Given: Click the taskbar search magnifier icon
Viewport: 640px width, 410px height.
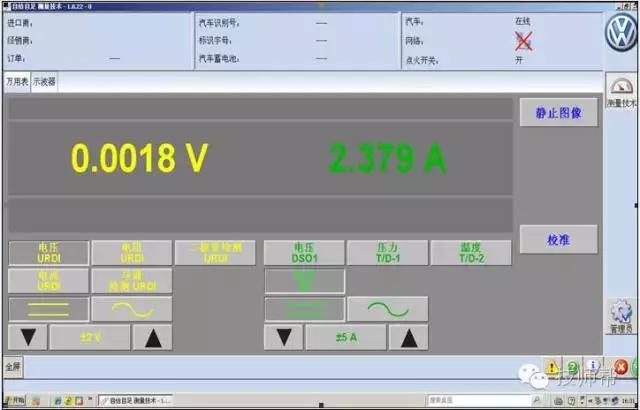Looking at the screenshot, I should click(537, 400).
